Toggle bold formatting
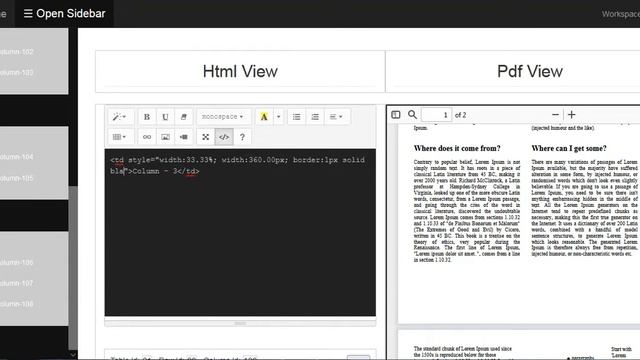The width and height of the screenshot is (640, 360). pos(147,117)
